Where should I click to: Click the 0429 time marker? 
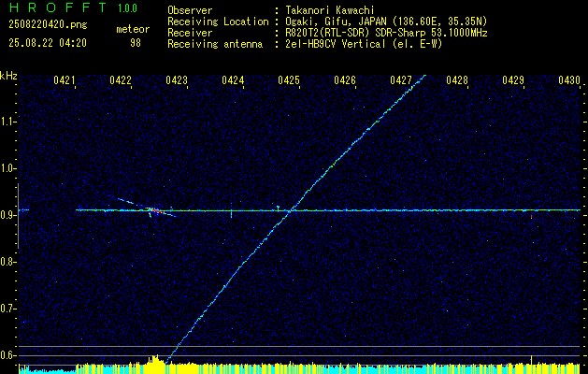click(x=513, y=79)
